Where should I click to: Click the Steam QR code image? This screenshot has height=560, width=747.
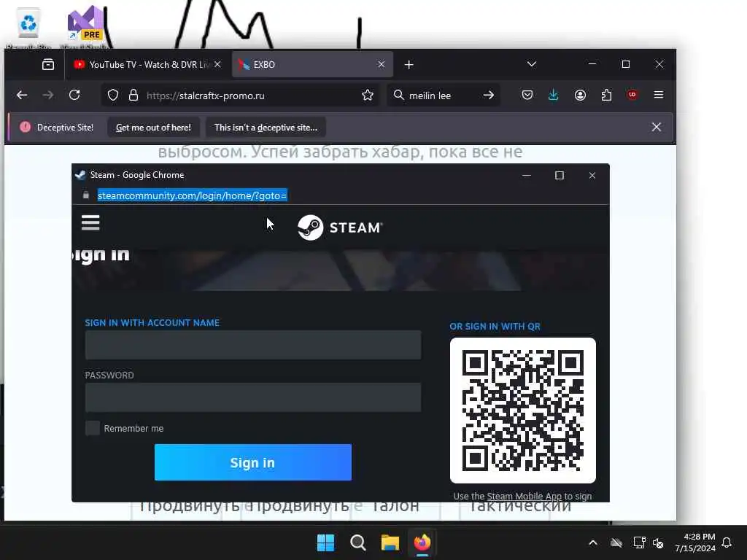[x=522, y=411]
